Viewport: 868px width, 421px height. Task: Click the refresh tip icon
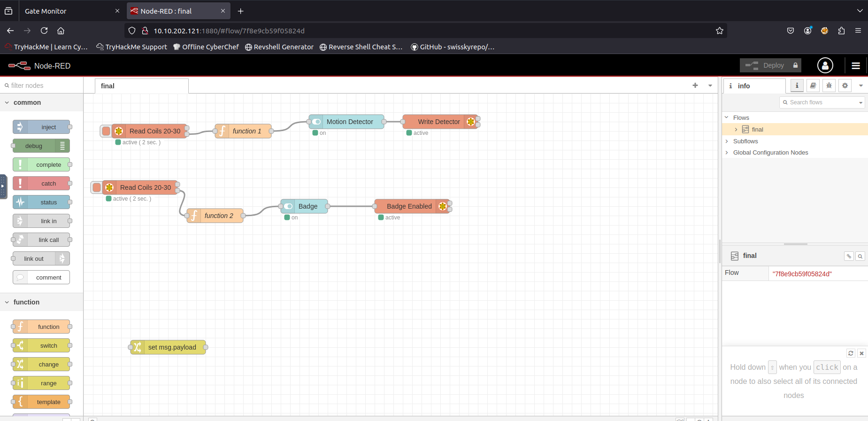click(851, 353)
